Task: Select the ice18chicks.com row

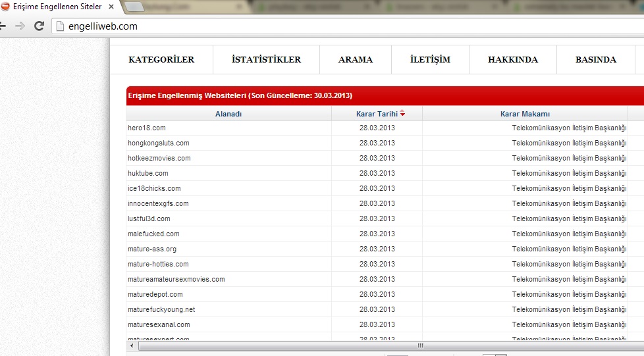Action: [385, 189]
